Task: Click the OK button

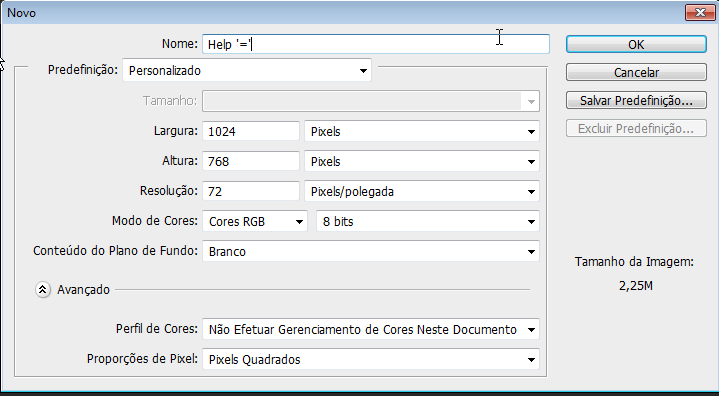Action: click(x=636, y=44)
